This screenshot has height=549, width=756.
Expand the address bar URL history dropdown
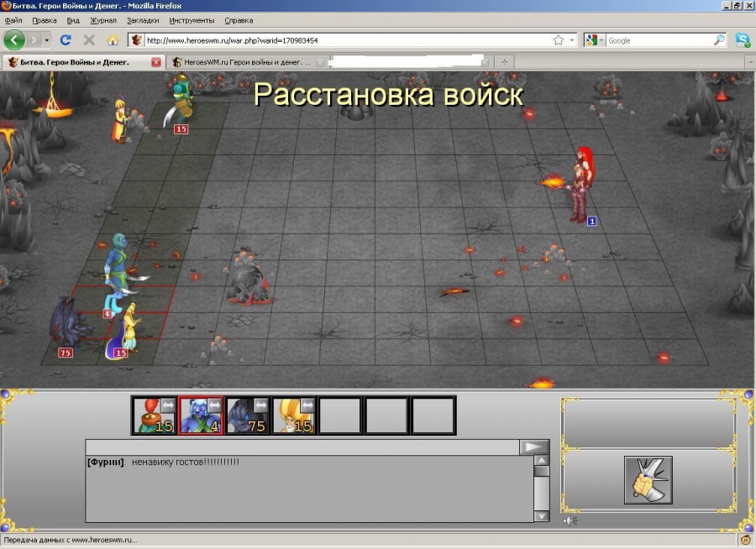pos(572,40)
